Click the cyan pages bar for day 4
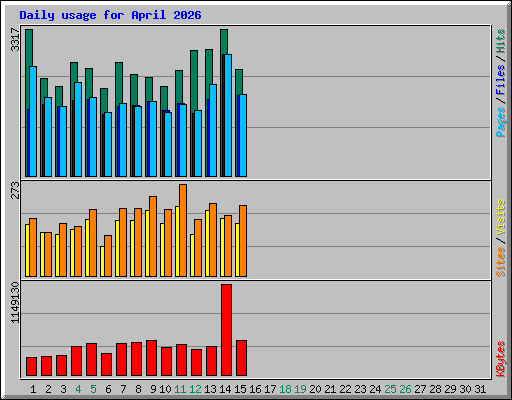This screenshot has width=512, height=400. [x=78, y=129]
